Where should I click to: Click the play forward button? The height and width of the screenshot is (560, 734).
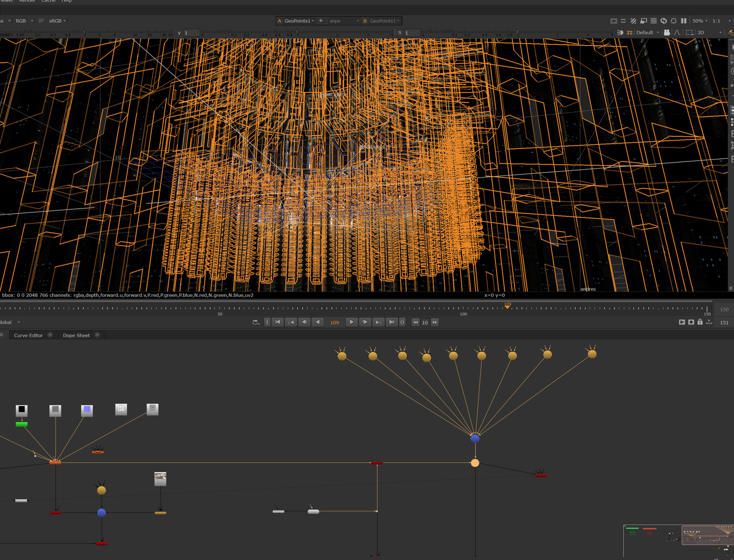(351, 322)
